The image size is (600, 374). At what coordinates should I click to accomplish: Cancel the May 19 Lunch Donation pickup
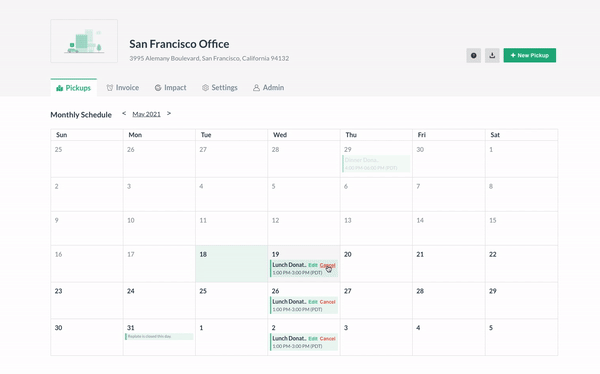click(x=328, y=265)
